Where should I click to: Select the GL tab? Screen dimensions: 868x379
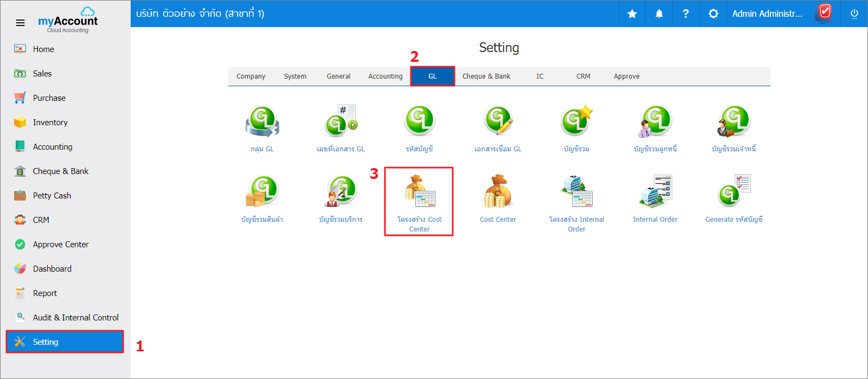433,76
